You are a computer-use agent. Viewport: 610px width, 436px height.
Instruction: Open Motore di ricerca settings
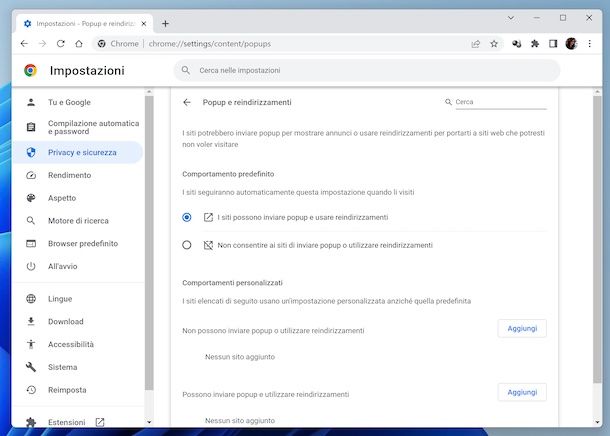pos(77,221)
